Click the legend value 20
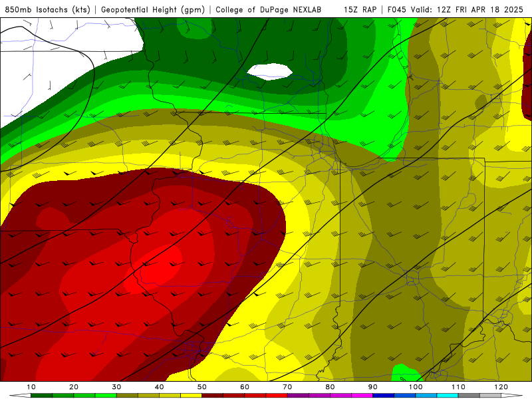Screen dimensions: 532x399 pyautogui.click(x=74, y=387)
